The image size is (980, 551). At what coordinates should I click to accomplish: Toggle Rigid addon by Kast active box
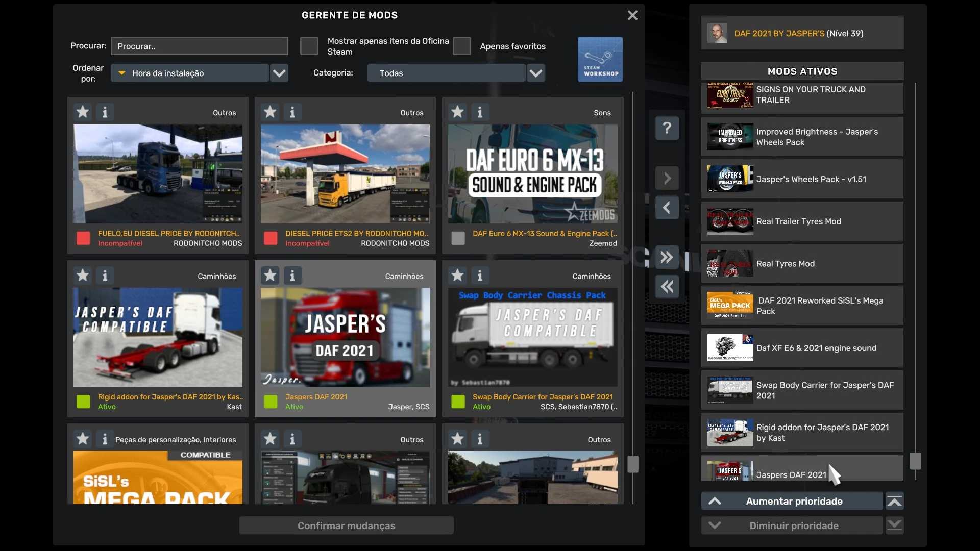point(83,402)
